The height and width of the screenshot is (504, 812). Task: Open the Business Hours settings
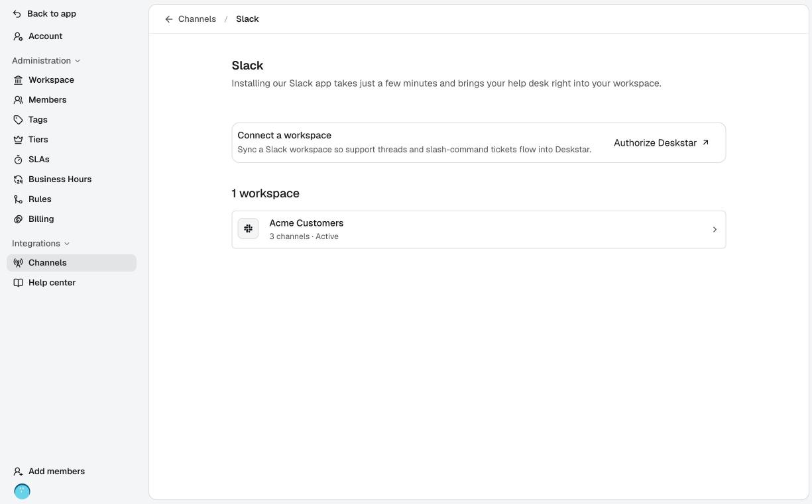click(x=72, y=179)
